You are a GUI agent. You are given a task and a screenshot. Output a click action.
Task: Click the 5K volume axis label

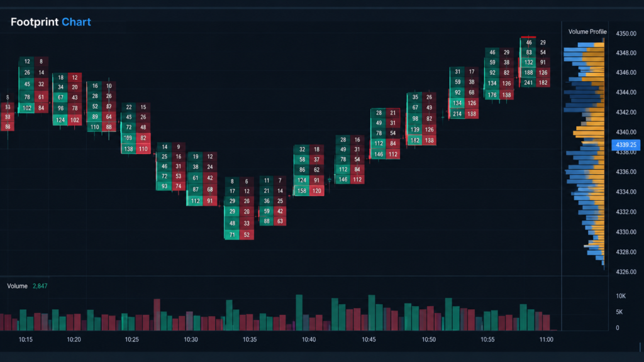point(619,312)
